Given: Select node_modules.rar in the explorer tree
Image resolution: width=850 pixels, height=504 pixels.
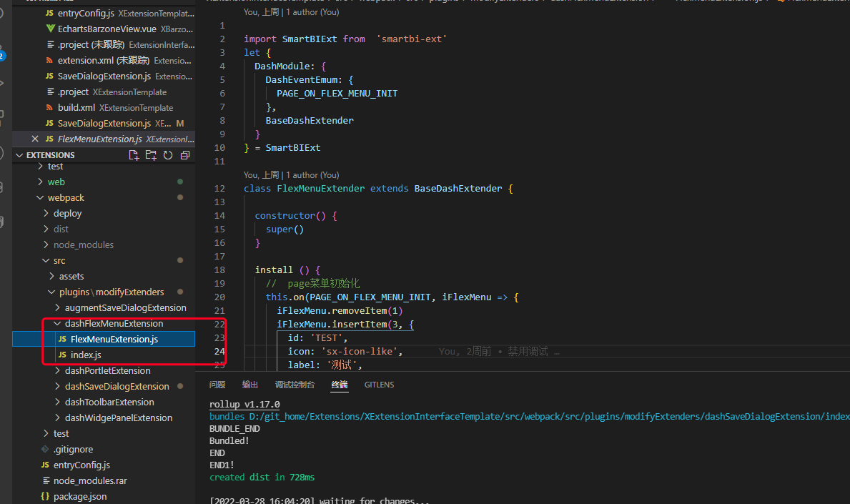Looking at the screenshot, I should click(90, 480).
